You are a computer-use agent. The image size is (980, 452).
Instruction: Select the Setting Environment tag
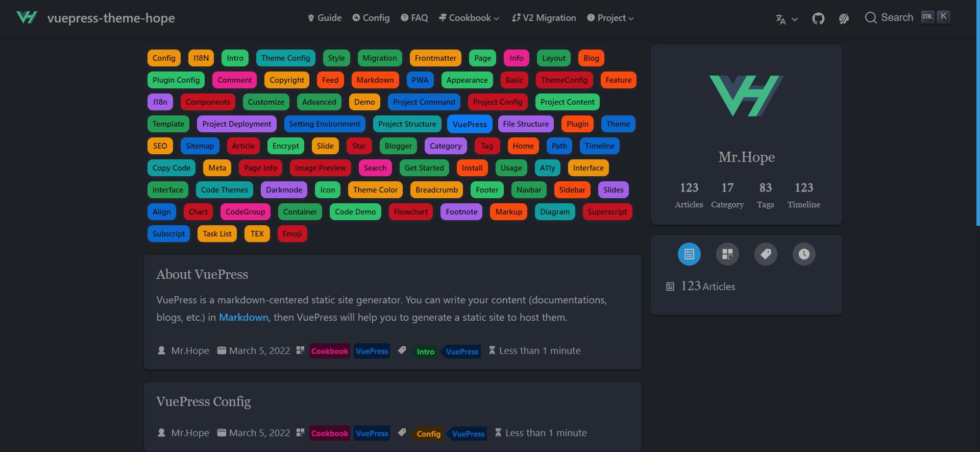point(325,124)
